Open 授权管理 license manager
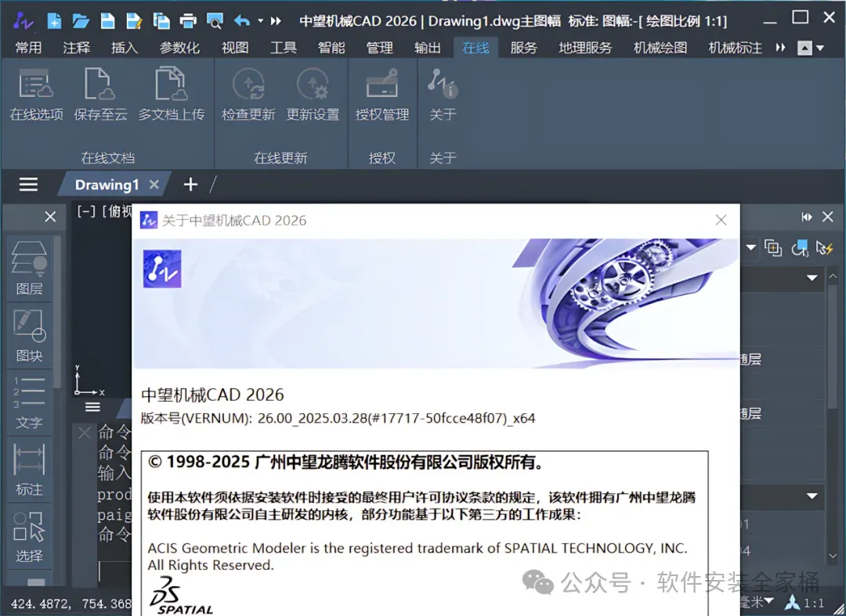 (x=382, y=94)
